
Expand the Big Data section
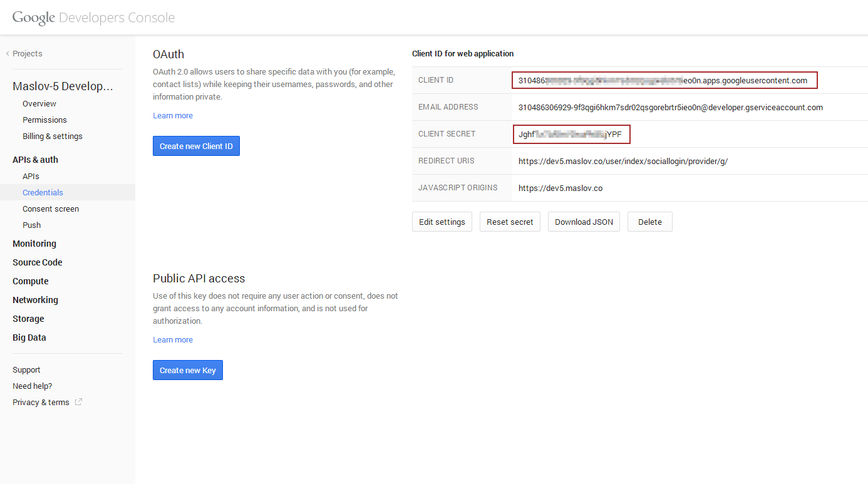(x=29, y=337)
